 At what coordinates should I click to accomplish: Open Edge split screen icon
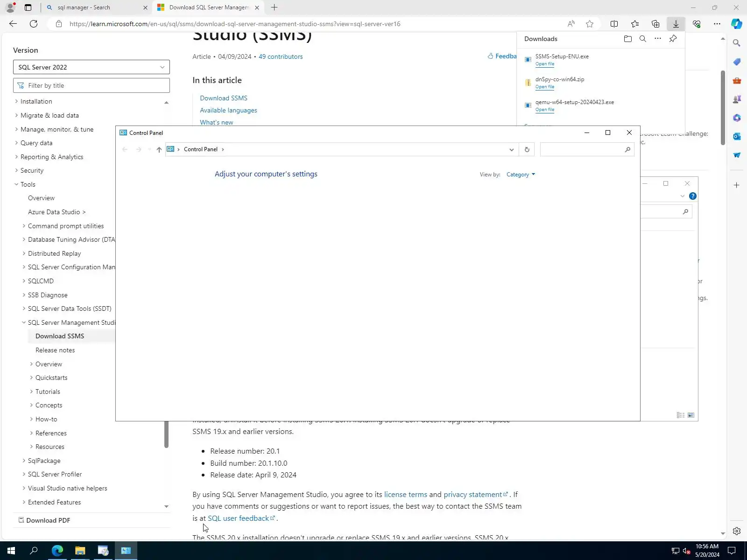pos(614,24)
